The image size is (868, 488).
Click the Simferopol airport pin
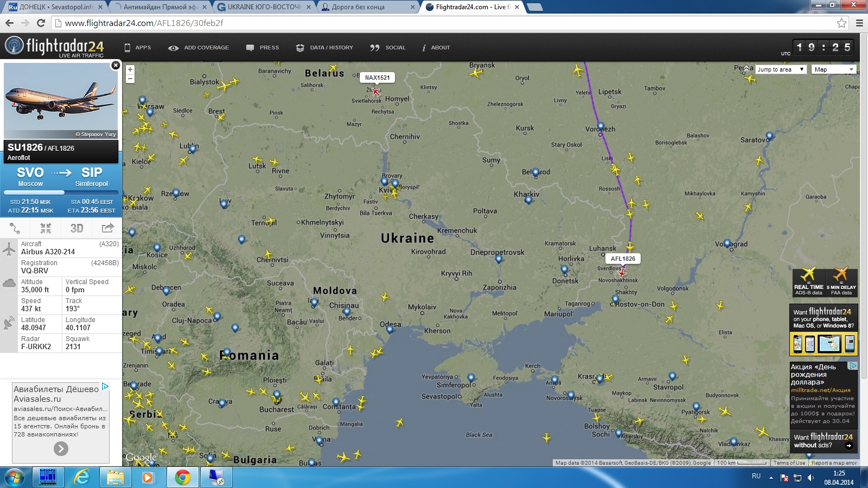coord(471,378)
